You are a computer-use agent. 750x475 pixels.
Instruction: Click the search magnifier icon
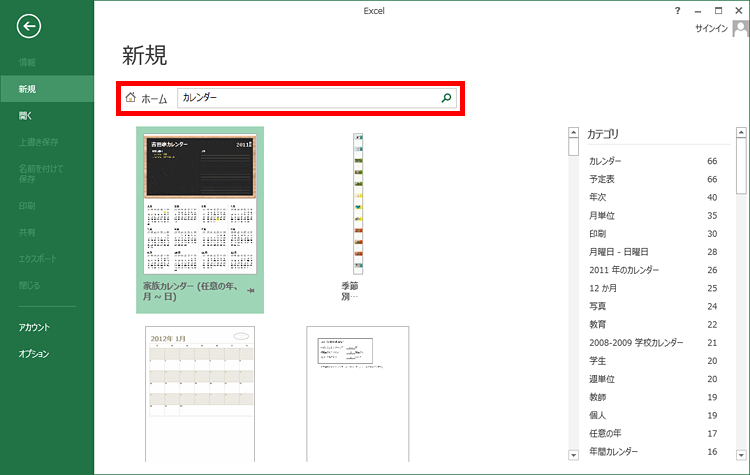tap(446, 98)
